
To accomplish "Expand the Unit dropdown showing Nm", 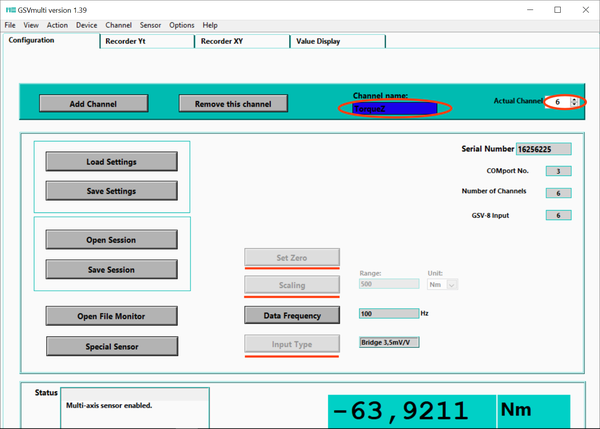I will (453, 285).
